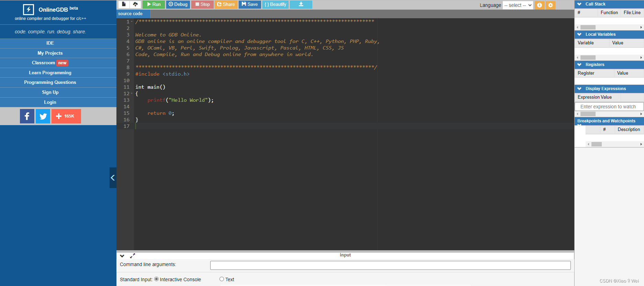The width and height of the screenshot is (644, 286).
Task: Start Debug mode
Action: point(178,4)
